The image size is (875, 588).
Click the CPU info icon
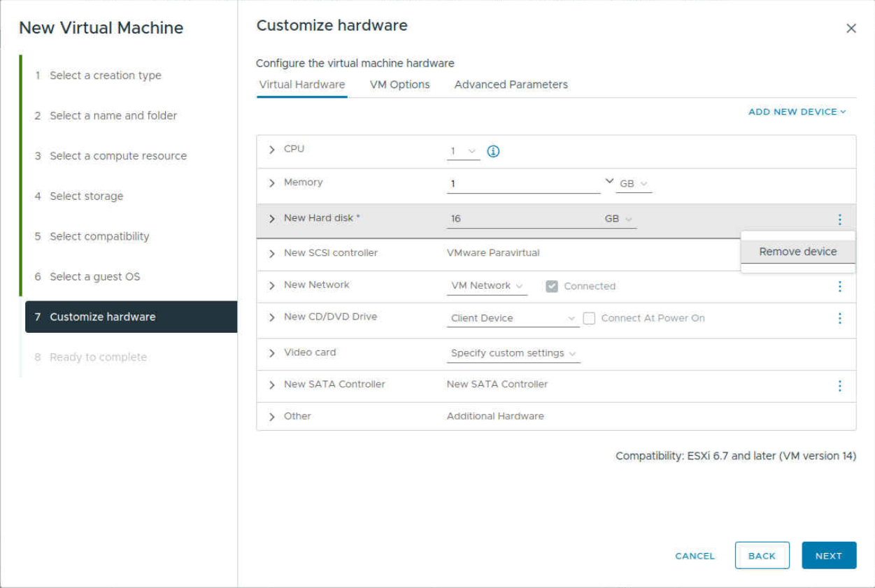493,152
